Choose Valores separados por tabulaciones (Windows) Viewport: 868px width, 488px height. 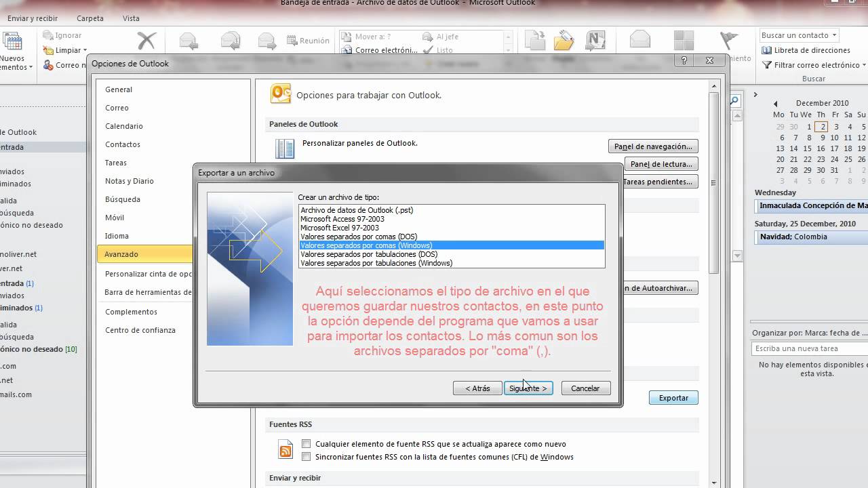[452, 263]
